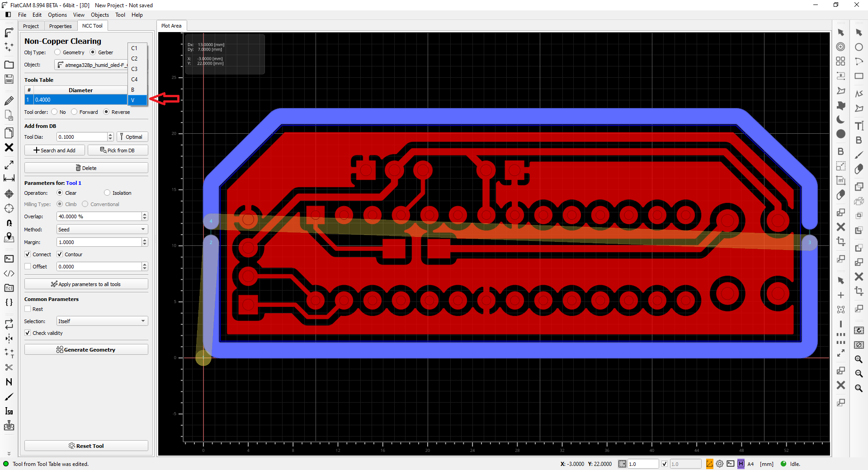The height and width of the screenshot is (470, 868).
Task: Click the Search and Add button
Action: coord(54,150)
